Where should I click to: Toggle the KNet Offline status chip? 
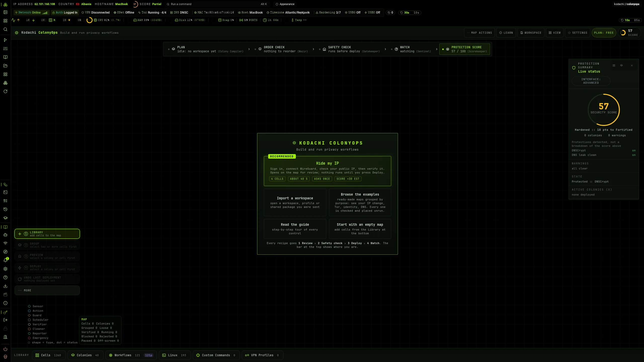[x=124, y=13]
